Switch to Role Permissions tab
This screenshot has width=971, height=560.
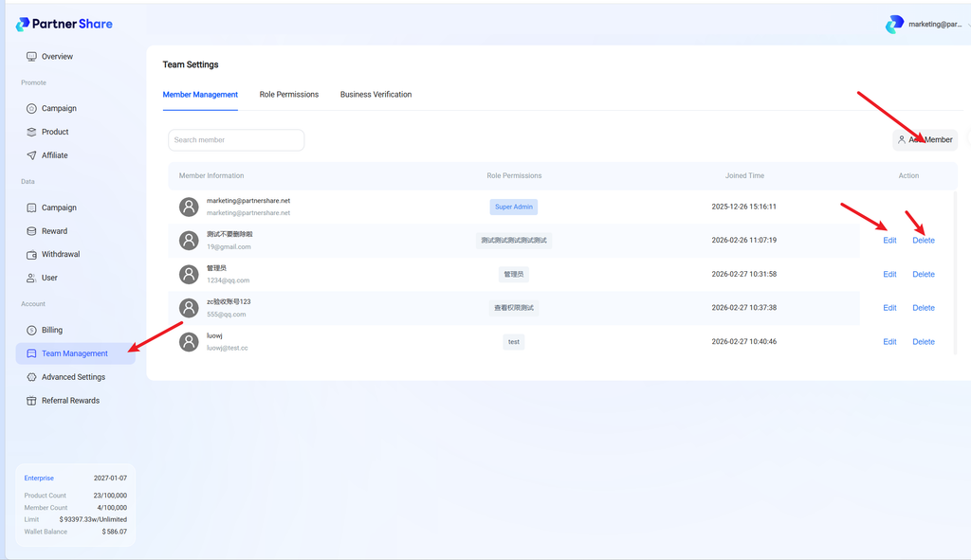(288, 95)
